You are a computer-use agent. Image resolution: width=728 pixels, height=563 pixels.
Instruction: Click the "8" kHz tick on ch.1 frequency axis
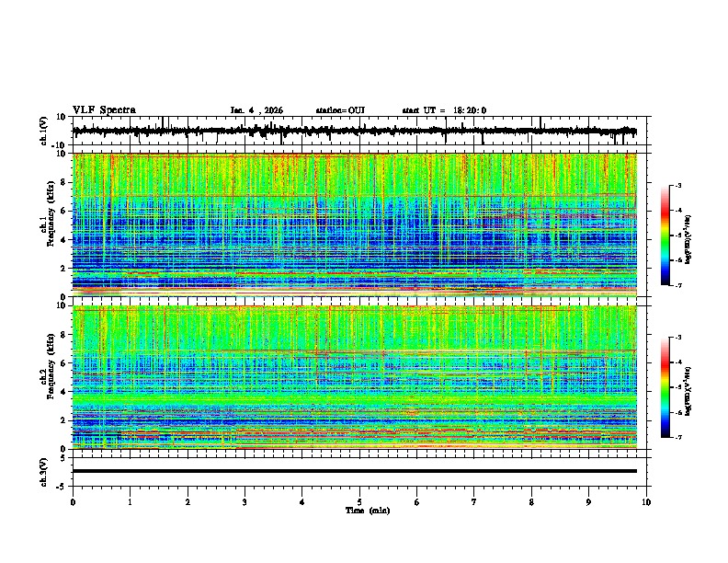pyautogui.click(x=64, y=182)
